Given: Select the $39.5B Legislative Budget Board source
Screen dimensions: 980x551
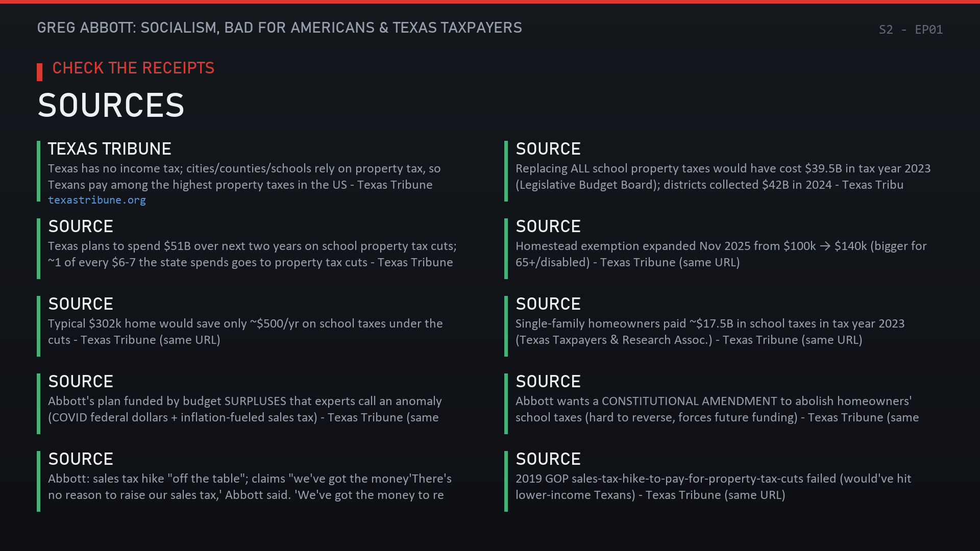Looking at the screenshot, I should [x=720, y=171].
